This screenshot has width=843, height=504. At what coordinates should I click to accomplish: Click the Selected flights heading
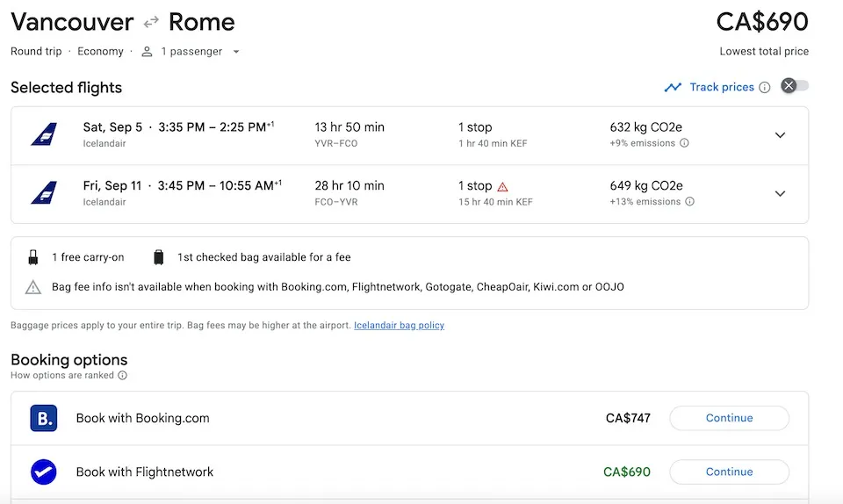coord(66,88)
